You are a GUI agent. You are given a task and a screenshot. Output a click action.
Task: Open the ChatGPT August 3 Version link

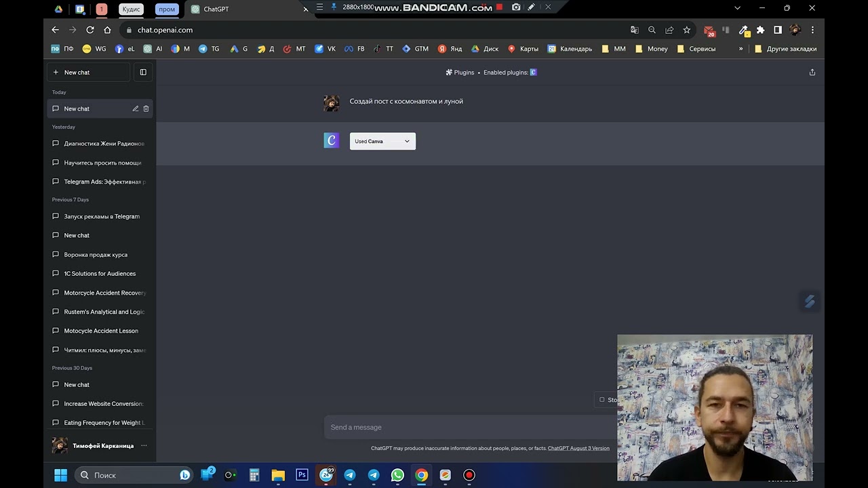578,448
